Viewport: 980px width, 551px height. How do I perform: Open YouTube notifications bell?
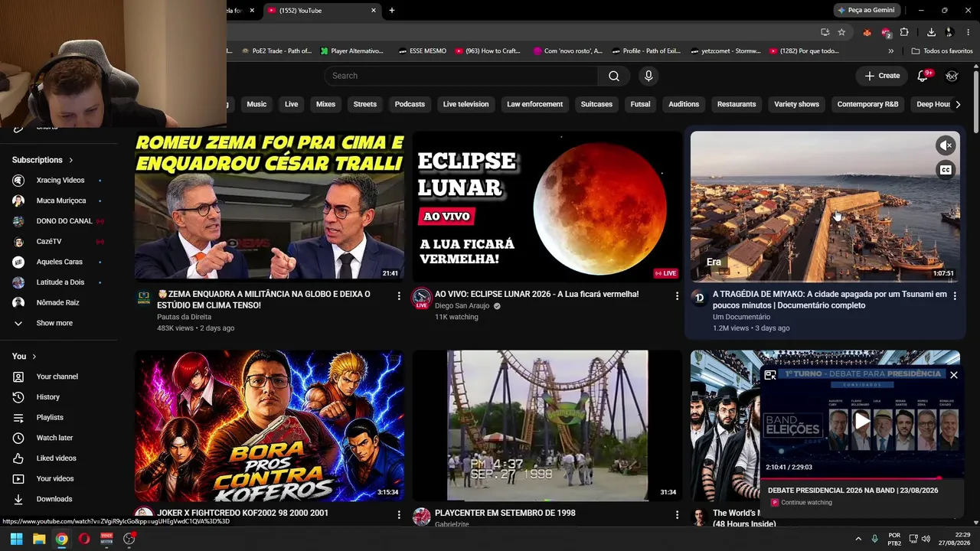(923, 76)
